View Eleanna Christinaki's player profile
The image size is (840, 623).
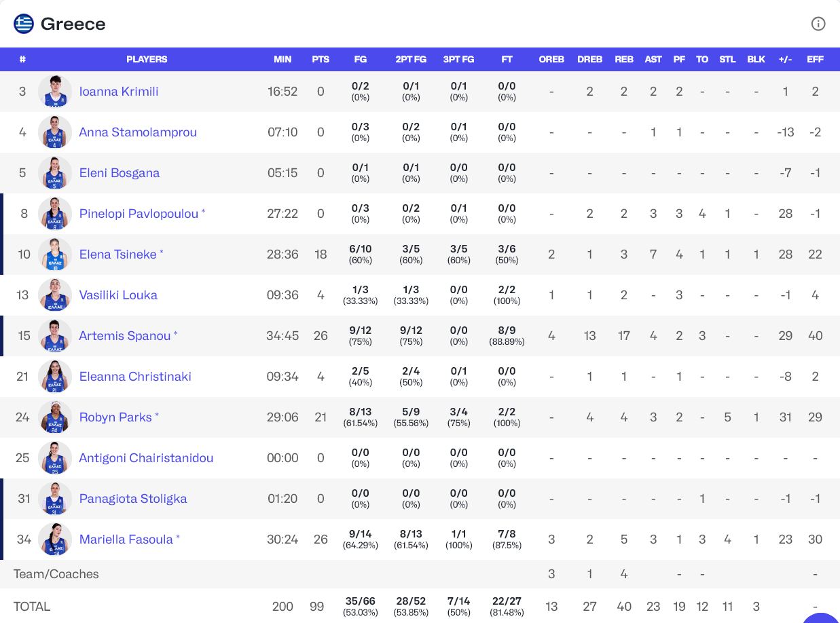[x=135, y=377]
